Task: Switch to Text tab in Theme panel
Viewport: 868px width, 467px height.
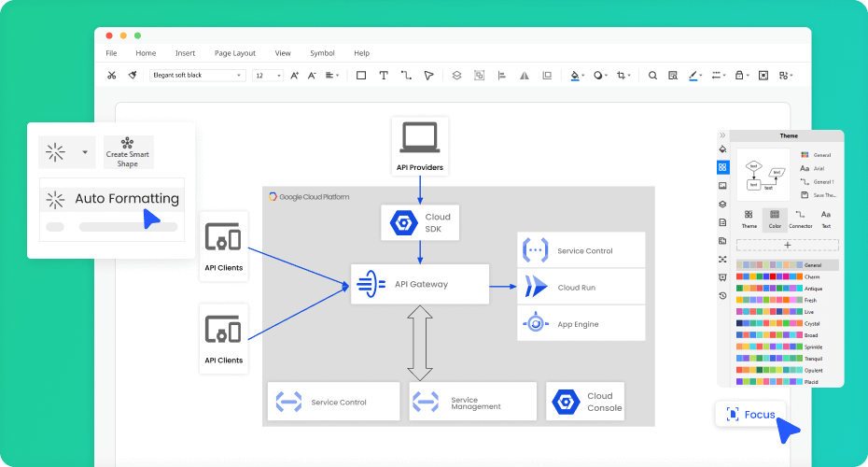Action: 825,219
